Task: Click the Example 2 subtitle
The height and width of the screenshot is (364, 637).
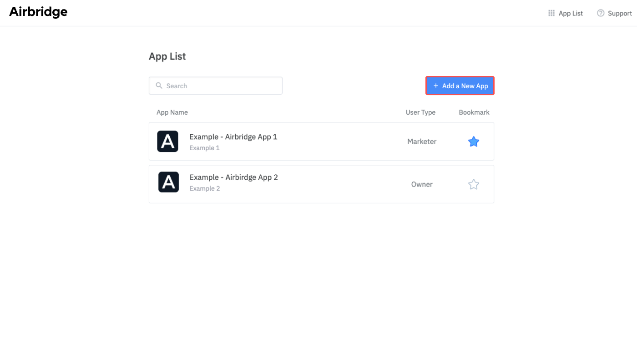Action: 205,188
